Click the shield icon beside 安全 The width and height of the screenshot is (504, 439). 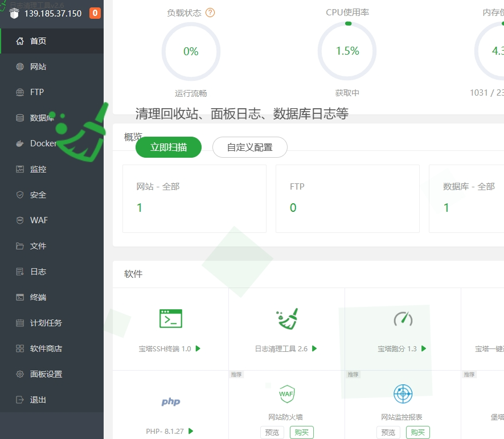tap(20, 195)
